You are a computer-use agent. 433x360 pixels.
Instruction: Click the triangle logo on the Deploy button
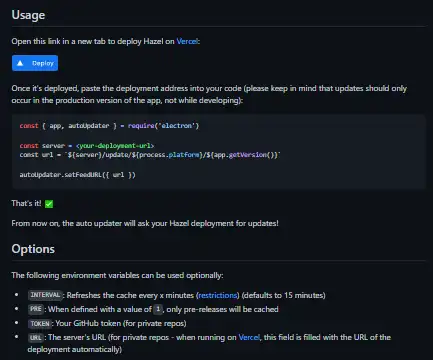click(x=20, y=63)
